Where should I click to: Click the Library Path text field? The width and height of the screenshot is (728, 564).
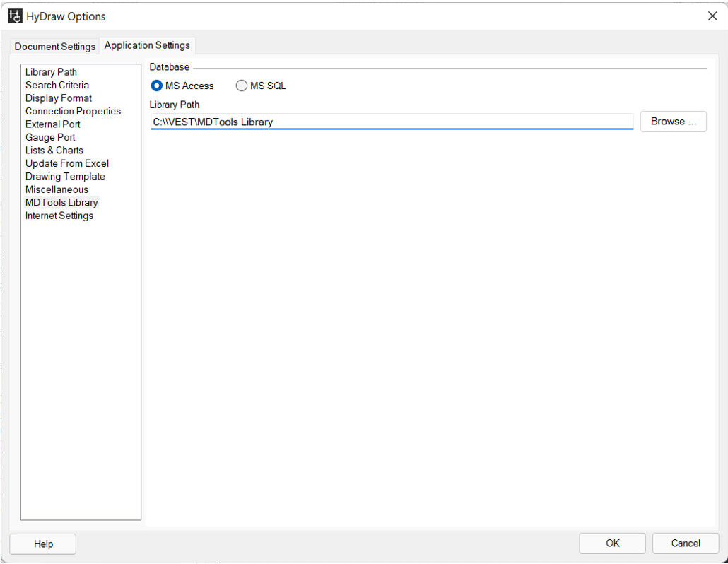(x=392, y=122)
